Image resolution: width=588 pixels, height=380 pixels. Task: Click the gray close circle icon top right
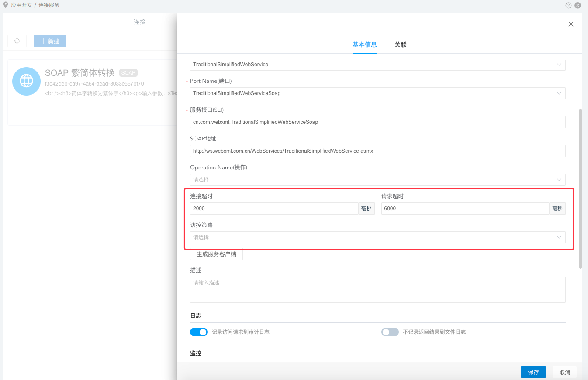[x=578, y=5]
